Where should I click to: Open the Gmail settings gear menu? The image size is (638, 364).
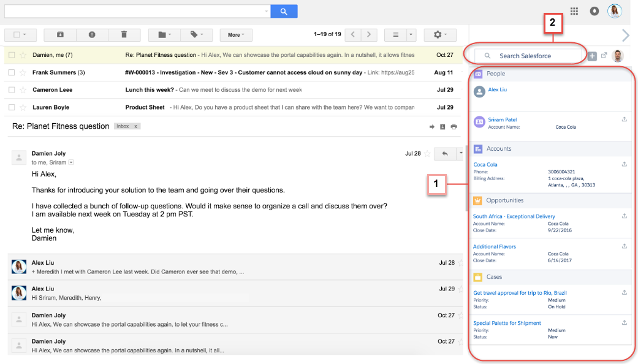pos(440,35)
